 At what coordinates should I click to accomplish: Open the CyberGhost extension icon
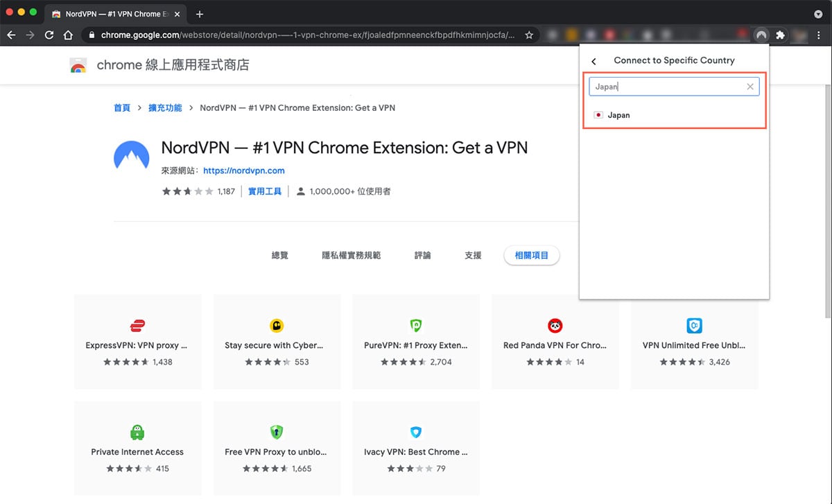(277, 325)
